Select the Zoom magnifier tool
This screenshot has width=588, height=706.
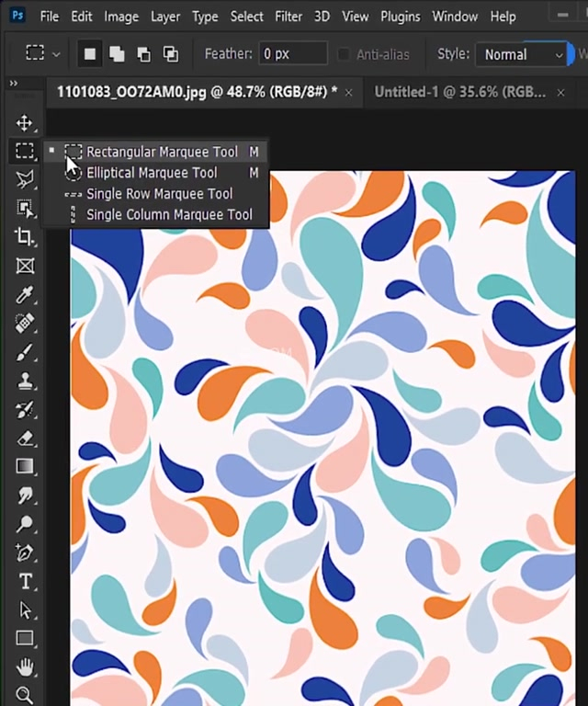click(x=25, y=695)
